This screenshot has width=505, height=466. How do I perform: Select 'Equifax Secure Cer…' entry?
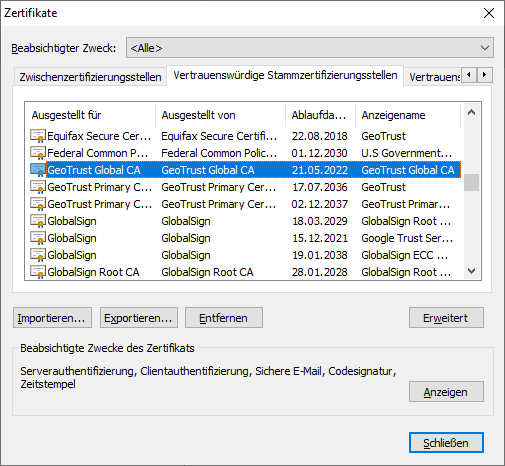coord(99,136)
